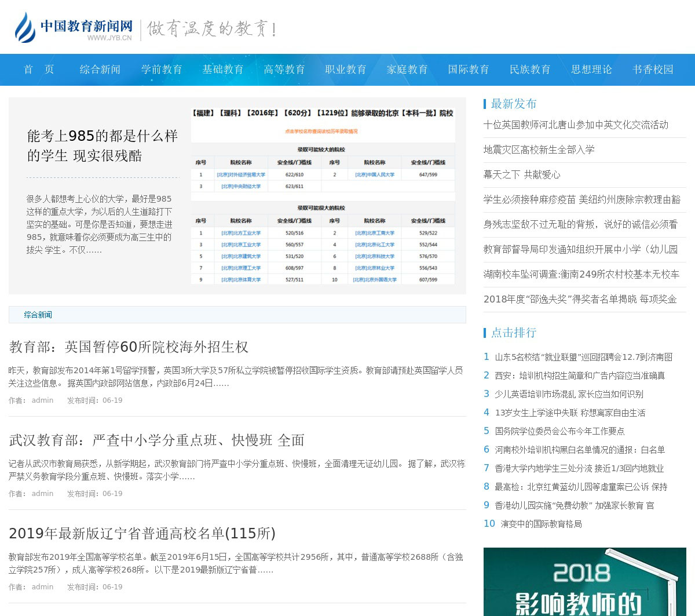This screenshot has height=616, width=695.
Task: Switch to 国际教育 section
Action: click(469, 70)
